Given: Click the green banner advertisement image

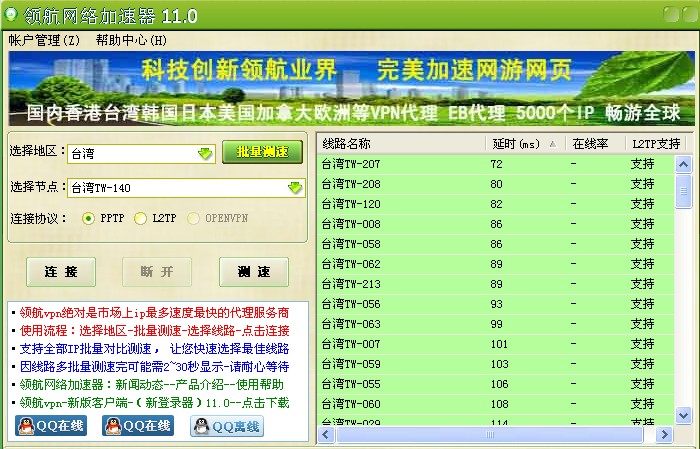Looking at the screenshot, I should point(351,88).
